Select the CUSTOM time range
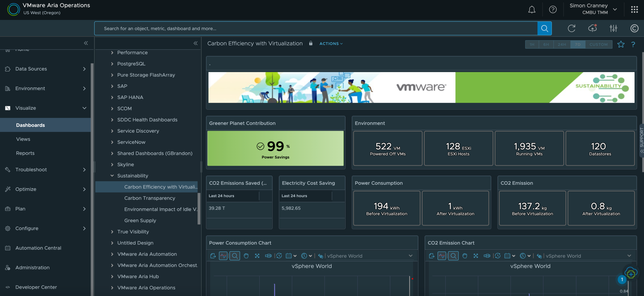This screenshot has width=644, height=296. click(599, 44)
